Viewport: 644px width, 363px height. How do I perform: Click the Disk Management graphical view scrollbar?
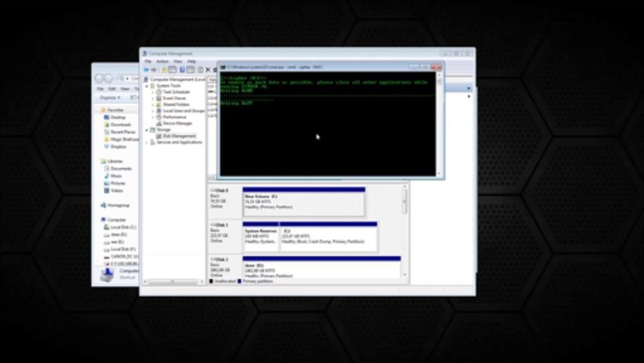coord(404,230)
